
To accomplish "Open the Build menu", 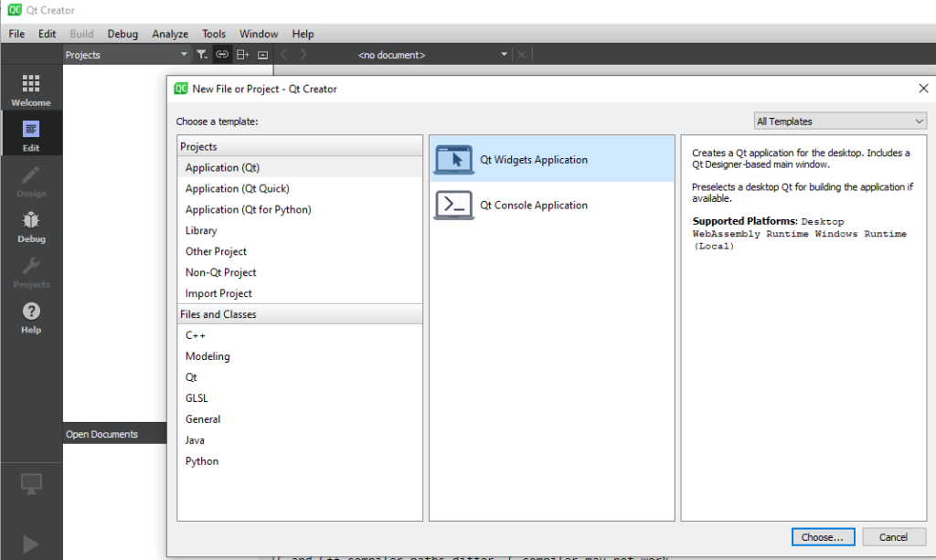I will 81,34.
